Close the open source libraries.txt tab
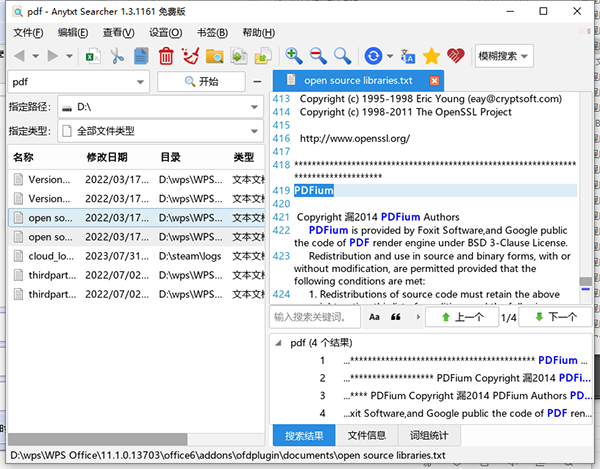 [x=434, y=81]
